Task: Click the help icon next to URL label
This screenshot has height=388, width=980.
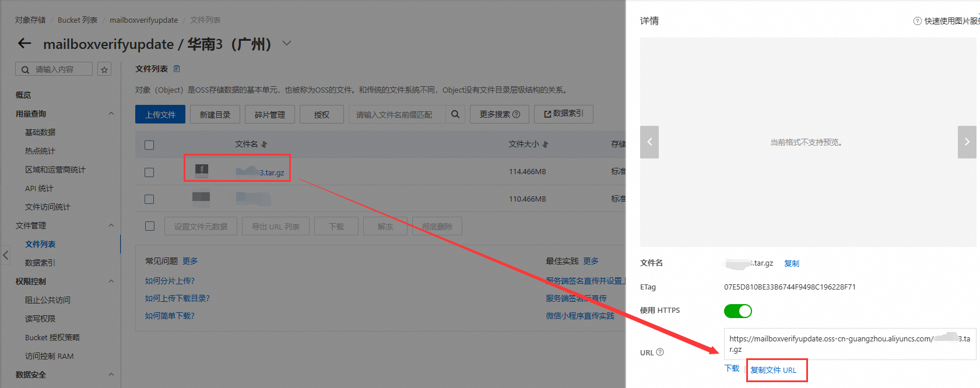Action: pos(660,352)
